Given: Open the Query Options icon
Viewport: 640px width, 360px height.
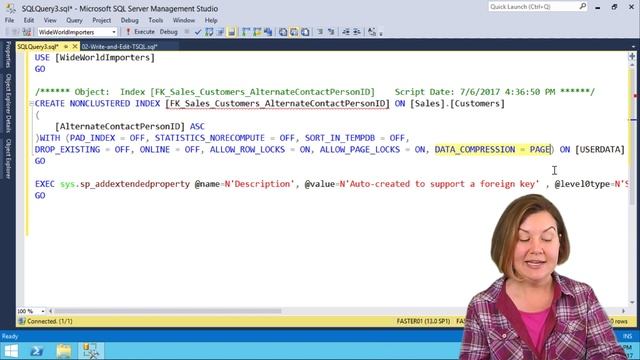Looking at the screenshot, I should [220, 32].
